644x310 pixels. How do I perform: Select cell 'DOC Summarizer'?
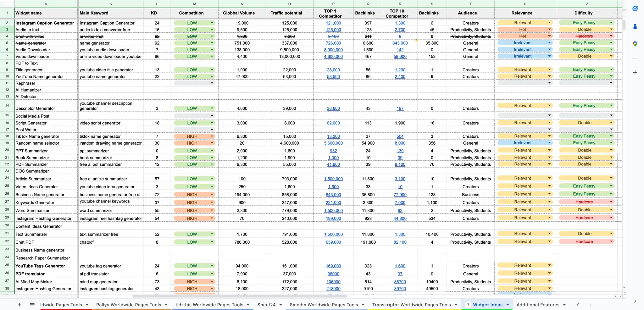pyautogui.click(x=46, y=171)
